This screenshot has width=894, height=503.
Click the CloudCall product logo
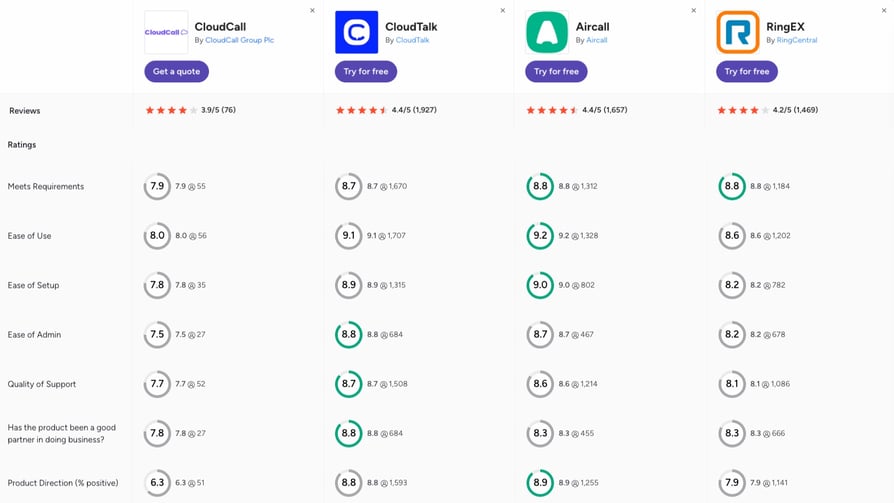(166, 32)
